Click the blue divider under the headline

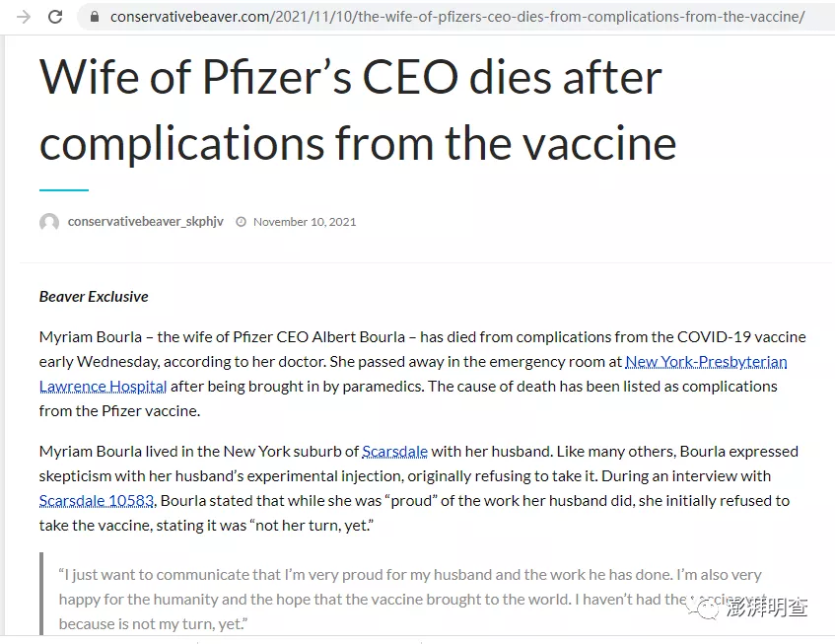pyautogui.click(x=64, y=190)
